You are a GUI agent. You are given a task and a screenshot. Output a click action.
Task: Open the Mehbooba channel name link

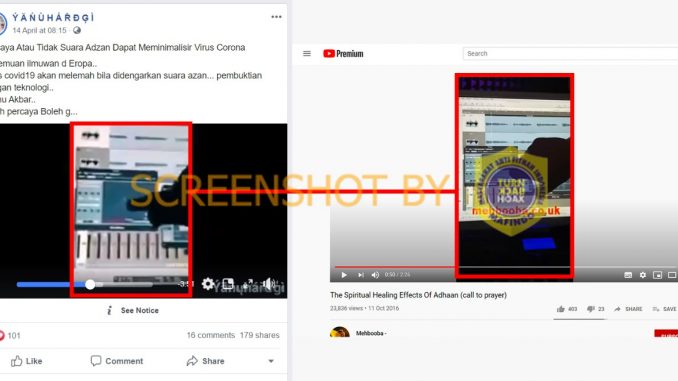pyautogui.click(x=371, y=333)
